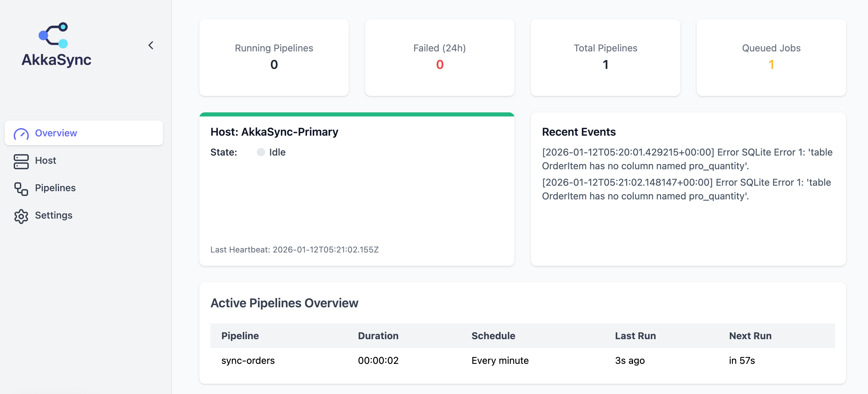Viewport: 868px width, 394px height.
Task: Click the Queued Jobs count
Action: 771,65
